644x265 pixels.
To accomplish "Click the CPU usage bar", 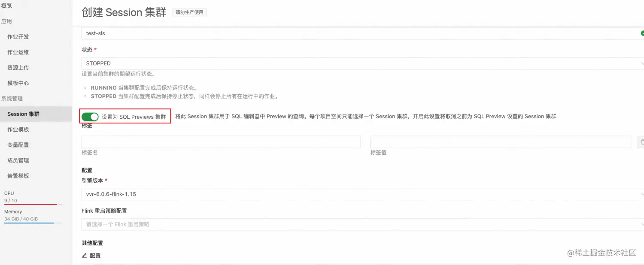I will pyautogui.click(x=33, y=205).
